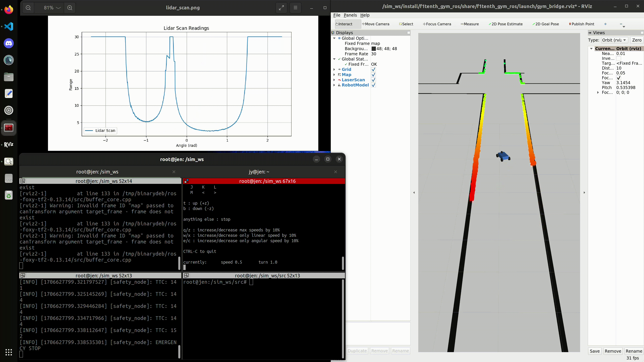Activate the Select tool in RViz

[406, 24]
